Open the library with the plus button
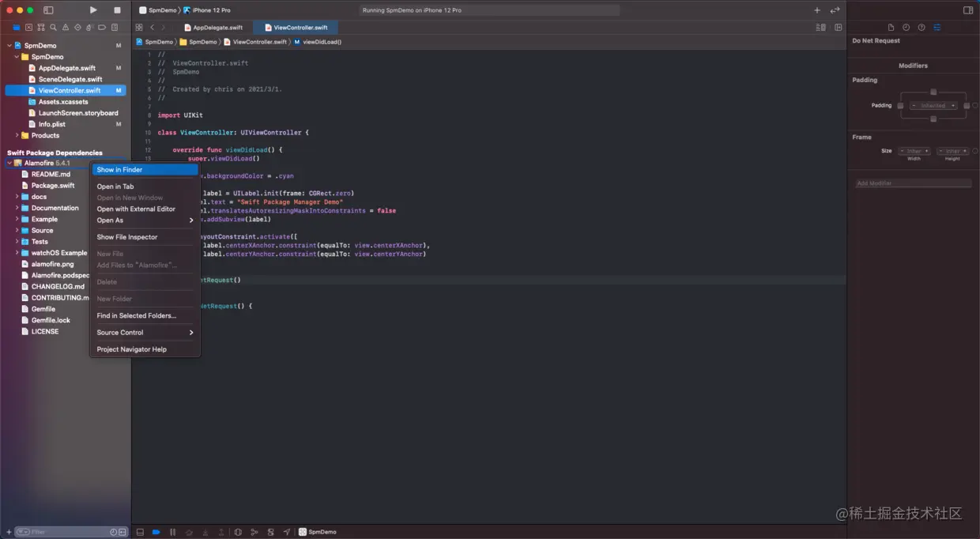 [817, 10]
